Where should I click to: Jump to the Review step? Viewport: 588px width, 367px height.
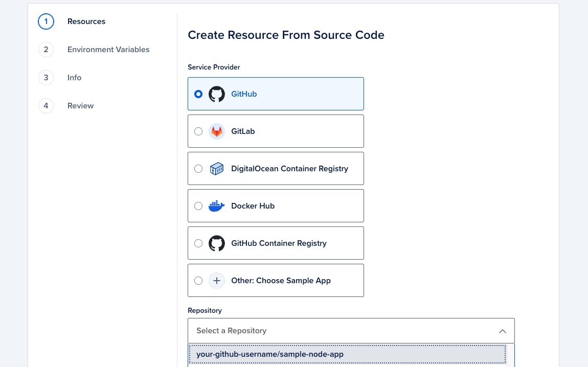pyautogui.click(x=81, y=106)
